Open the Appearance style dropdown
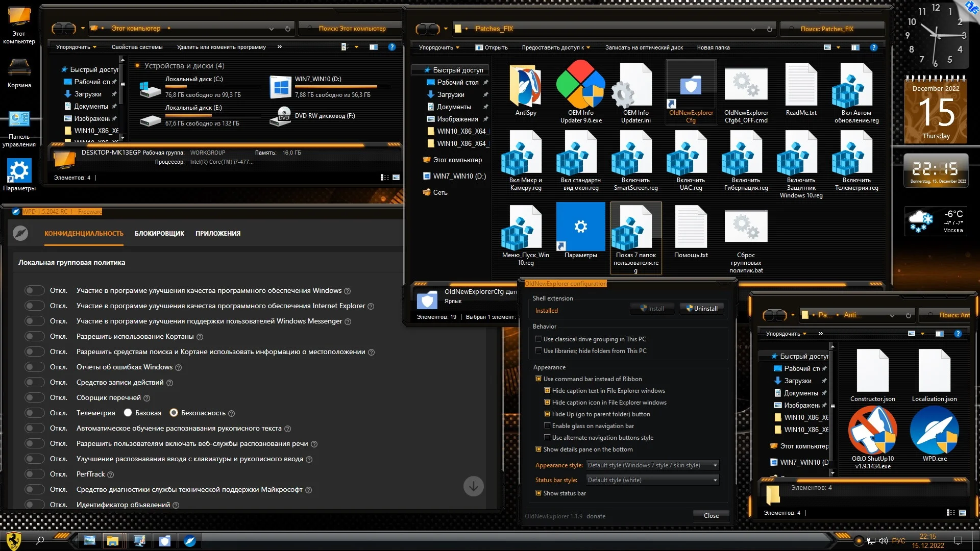 652,465
